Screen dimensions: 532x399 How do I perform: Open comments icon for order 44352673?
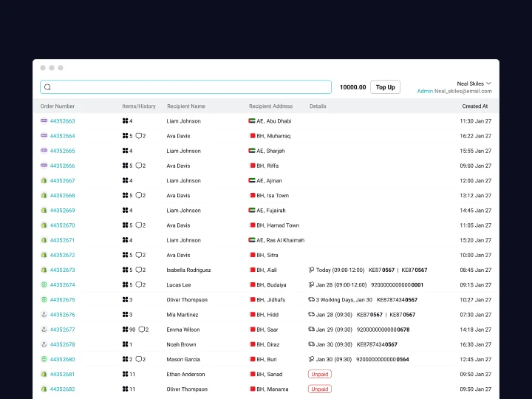point(138,270)
